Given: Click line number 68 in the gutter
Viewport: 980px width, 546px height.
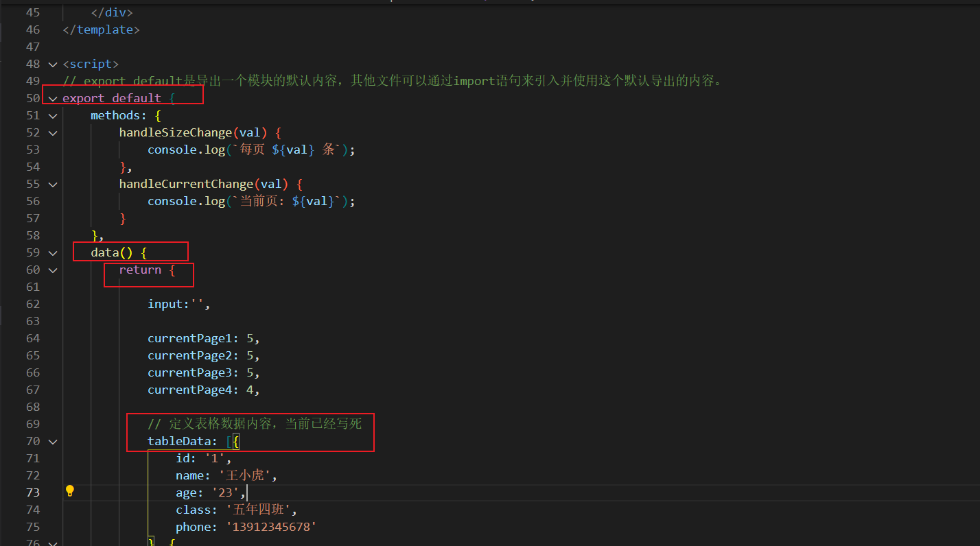Looking at the screenshot, I should point(33,407).
